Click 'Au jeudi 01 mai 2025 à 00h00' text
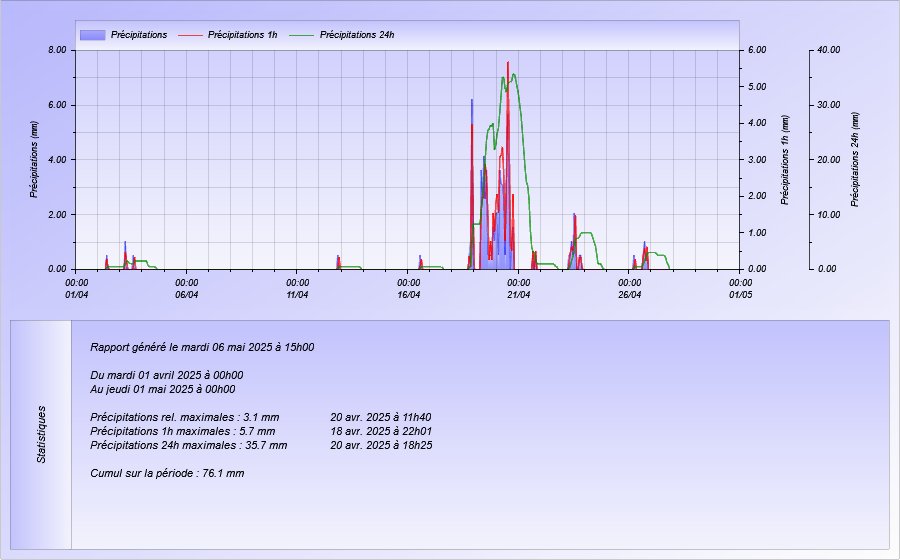The width and height of the screenshot is (900, 560). [x=162, y=389]
